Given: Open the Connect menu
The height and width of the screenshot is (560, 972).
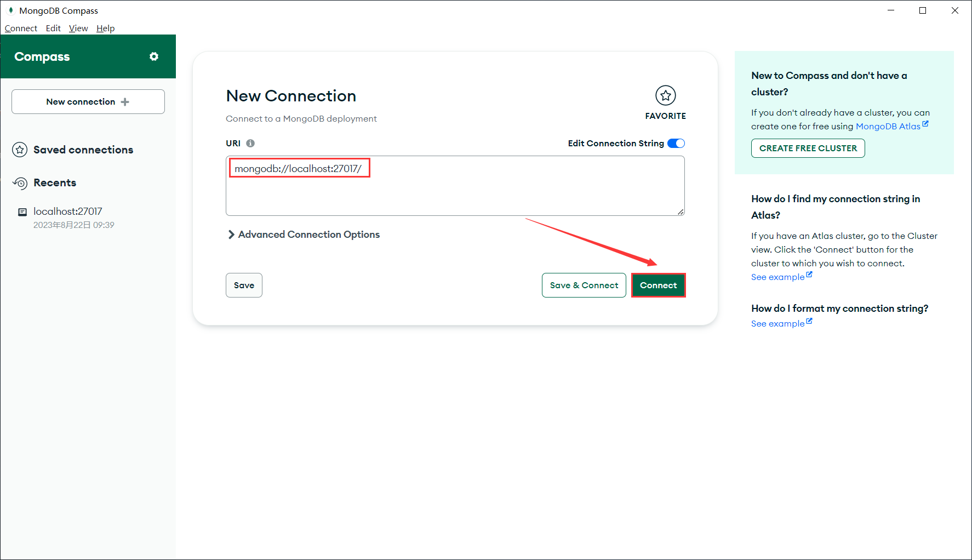Looking at the screenshot, I should pyautogui.click(x=21, y=28).
